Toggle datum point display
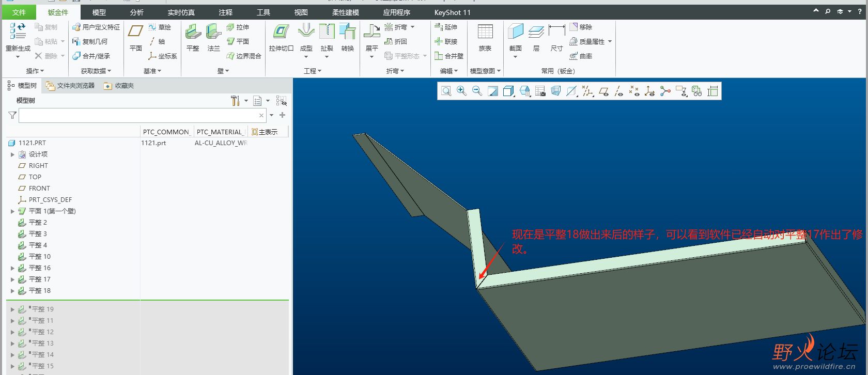This screenshot has height=375, width=868. pyautogui.click(x=634, y=91)
